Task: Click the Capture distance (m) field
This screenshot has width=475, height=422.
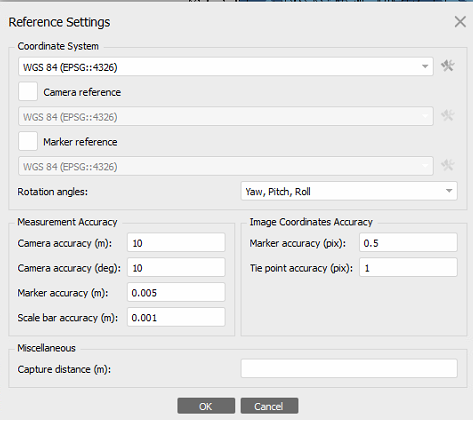Action: [x=349, y=368]
